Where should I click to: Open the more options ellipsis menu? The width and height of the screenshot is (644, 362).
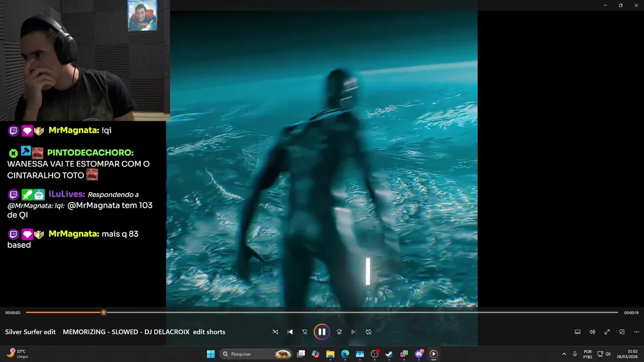(x=636, y=332)
